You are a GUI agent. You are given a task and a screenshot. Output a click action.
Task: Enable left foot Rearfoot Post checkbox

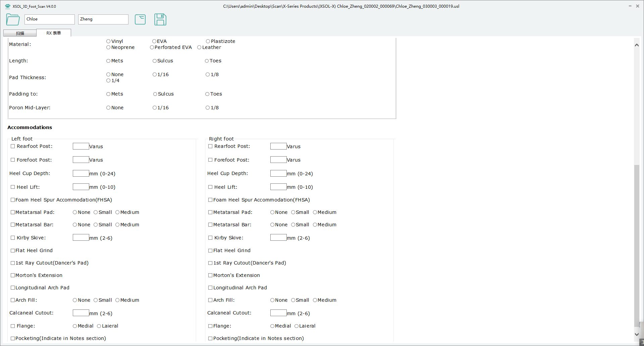coord(13,146)
